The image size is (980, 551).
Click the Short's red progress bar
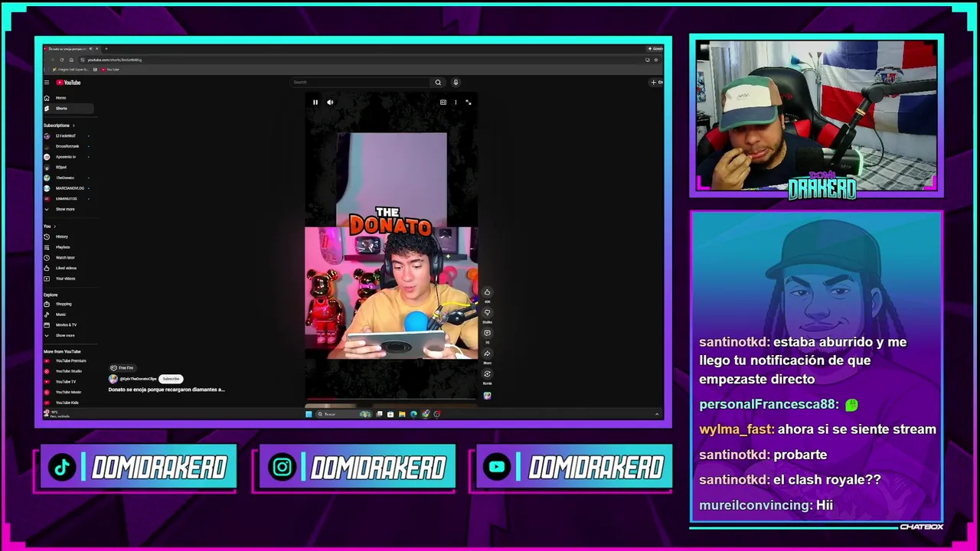[x=391, y=399]
